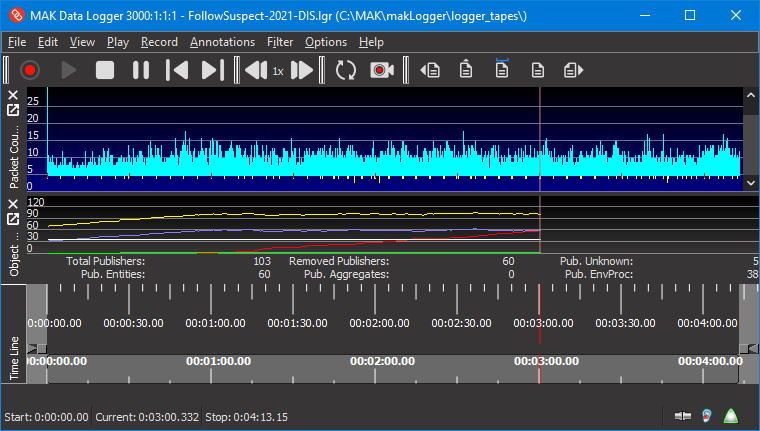The height and width of the screenshot is (431, 760).
Task: Decrease playback speed with slower arrows
Action: tap(256, 70)
